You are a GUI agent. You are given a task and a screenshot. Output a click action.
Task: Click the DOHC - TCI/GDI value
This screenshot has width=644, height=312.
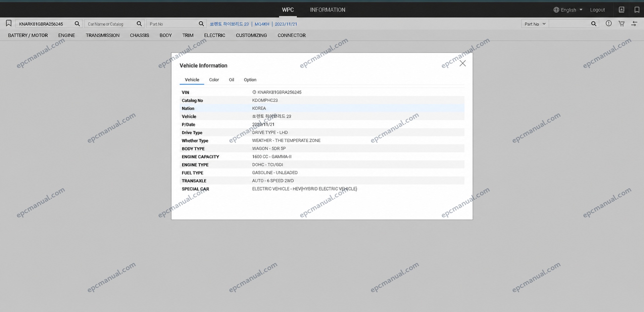267,165
